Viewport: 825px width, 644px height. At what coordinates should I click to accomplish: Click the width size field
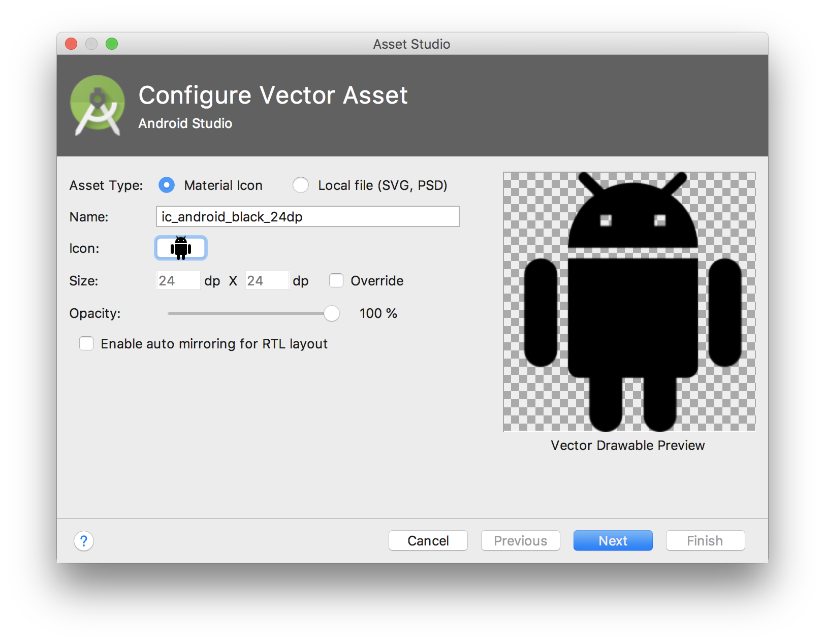point(178,281)
